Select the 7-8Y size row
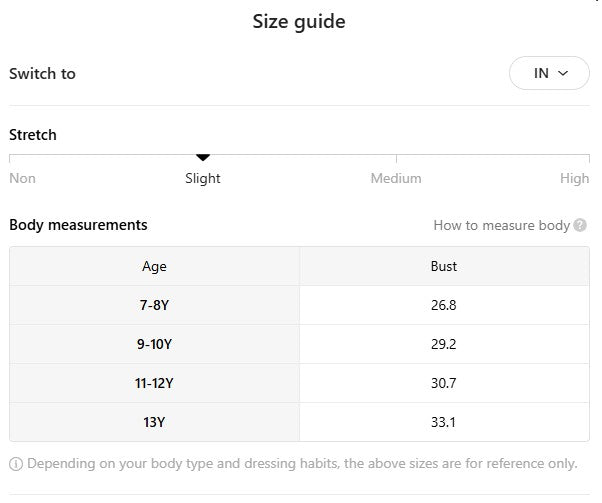602x503 pixels. [x=154, y=305]
